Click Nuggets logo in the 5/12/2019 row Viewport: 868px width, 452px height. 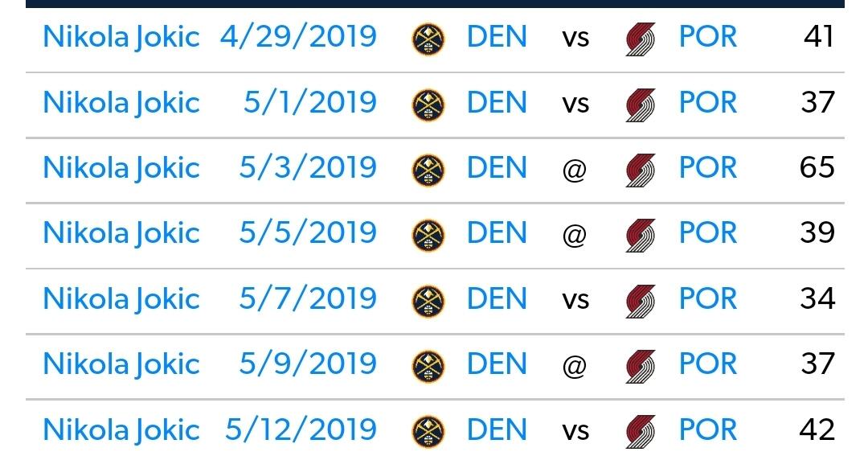428,432
